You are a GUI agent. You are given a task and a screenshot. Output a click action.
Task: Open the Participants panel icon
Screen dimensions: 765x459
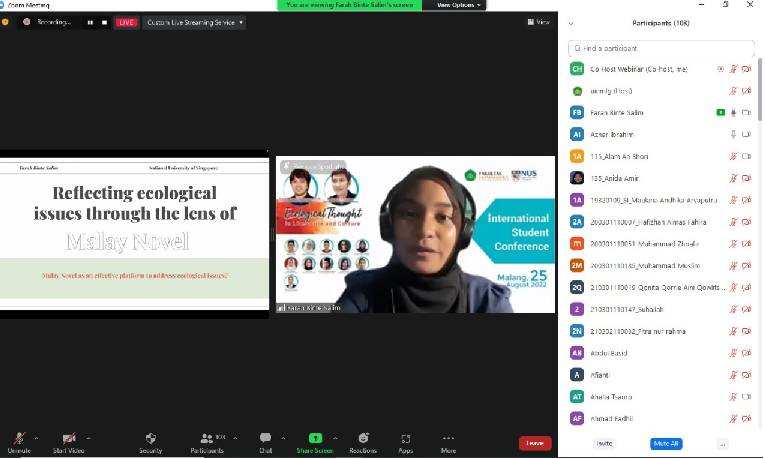[207, 440]
